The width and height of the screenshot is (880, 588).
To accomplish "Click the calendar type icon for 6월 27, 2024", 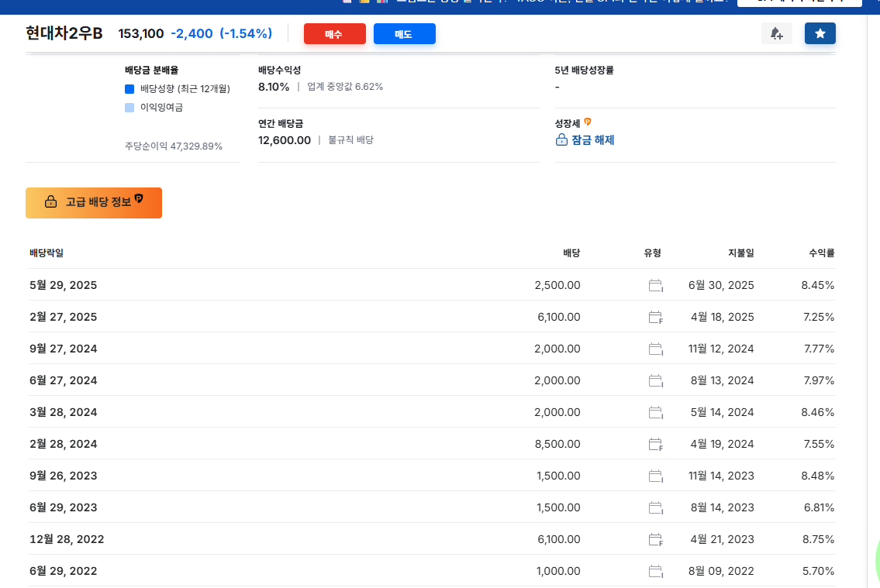I will (655, 380).
